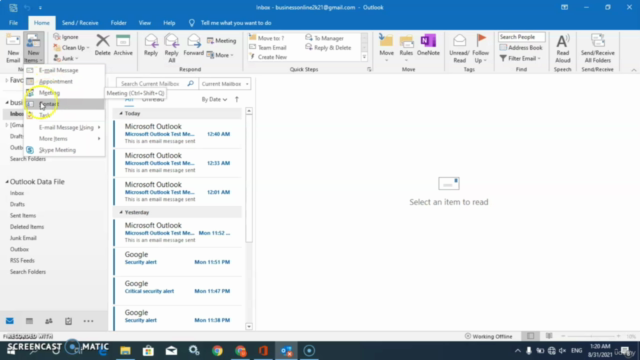Screen dimensions: 640x360
Task: Click the Delete icon
Action: [102, 45]
